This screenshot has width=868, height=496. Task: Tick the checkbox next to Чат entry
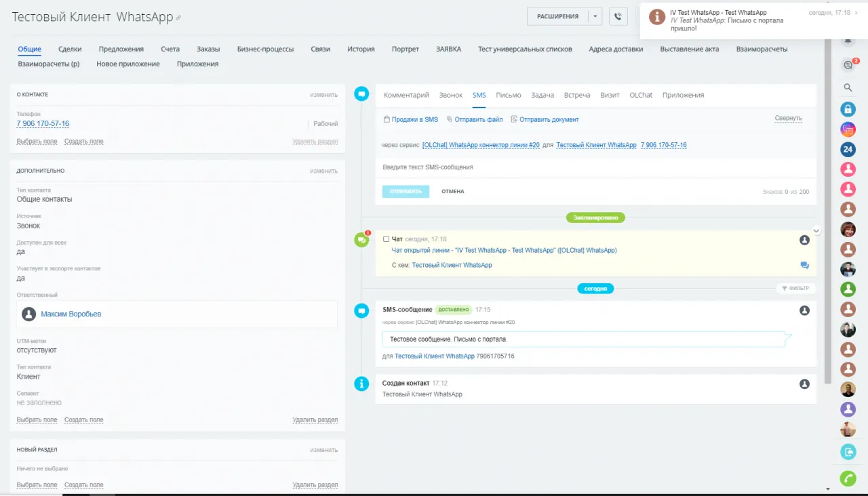coord(387,239)
